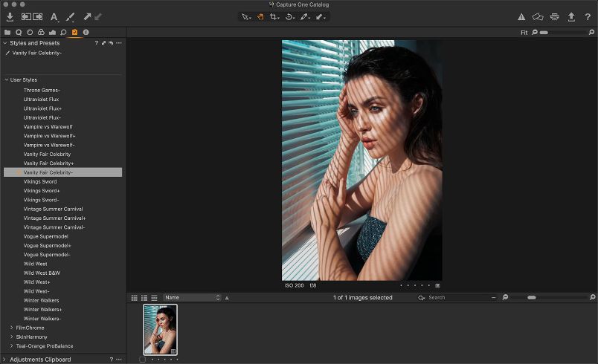Switch browser to grid view
Image resolution: width=598 pixels, height=364 pixels.
[134, 298]
